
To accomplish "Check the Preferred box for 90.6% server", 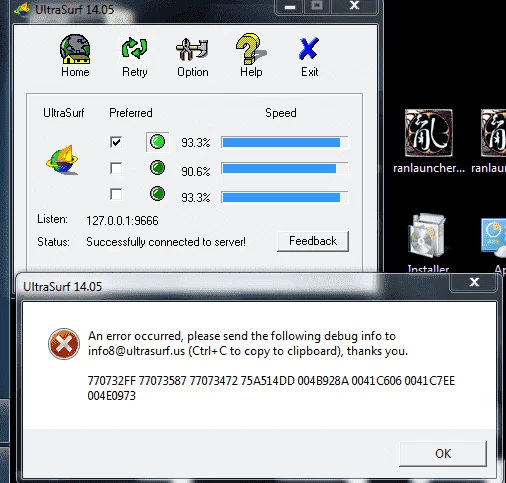I will pos(116,168).
